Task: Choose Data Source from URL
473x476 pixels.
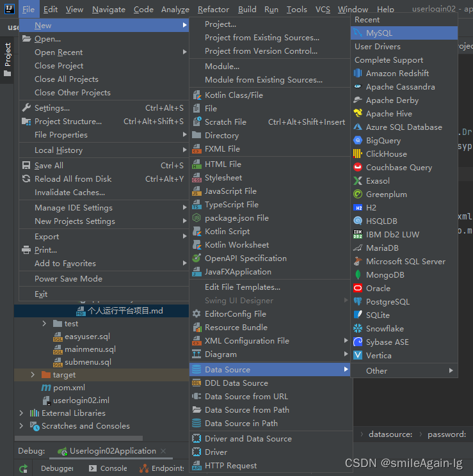Action: [x=269, y=396]
